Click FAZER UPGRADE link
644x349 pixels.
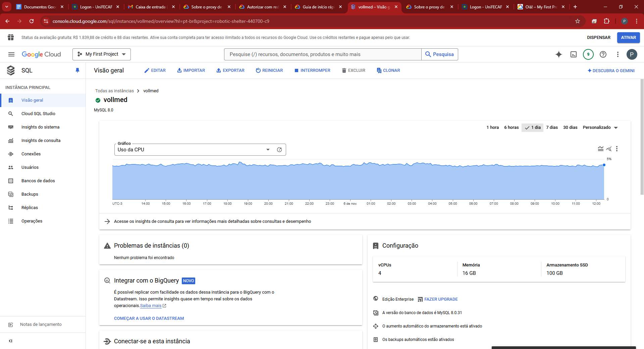[438, 299]
